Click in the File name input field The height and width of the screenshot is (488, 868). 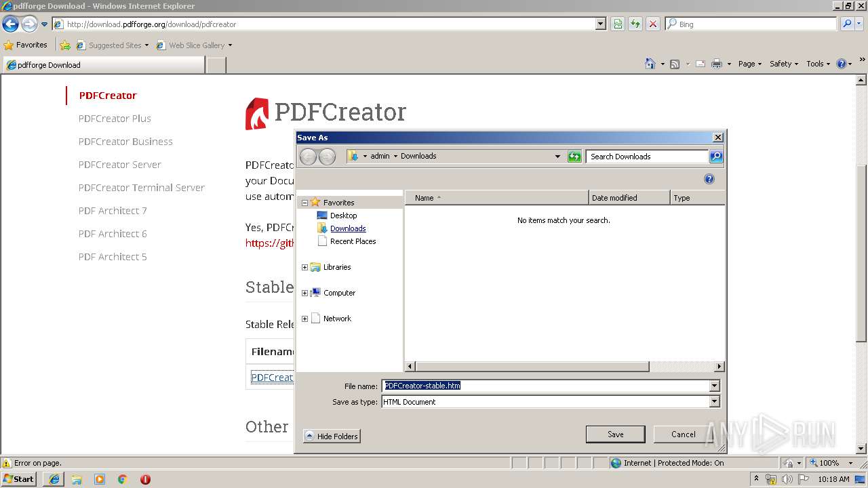tap(545, 386)
